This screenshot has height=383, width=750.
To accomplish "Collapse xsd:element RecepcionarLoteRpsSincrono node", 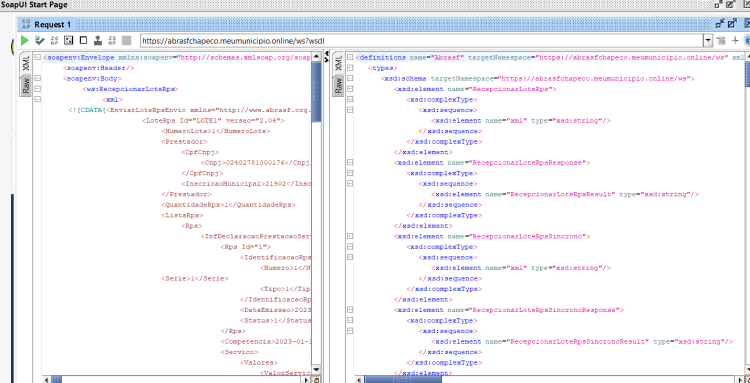I will click(x=350, y=236).
